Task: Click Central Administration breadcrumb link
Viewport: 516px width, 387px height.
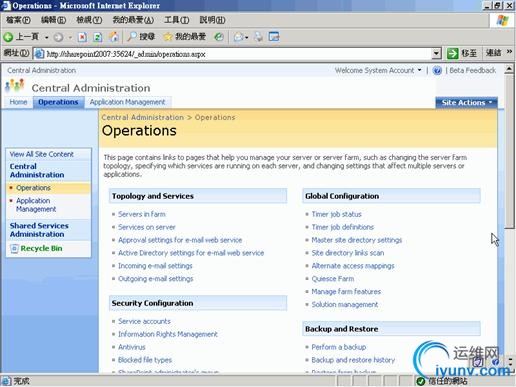Action: (143, 118)
